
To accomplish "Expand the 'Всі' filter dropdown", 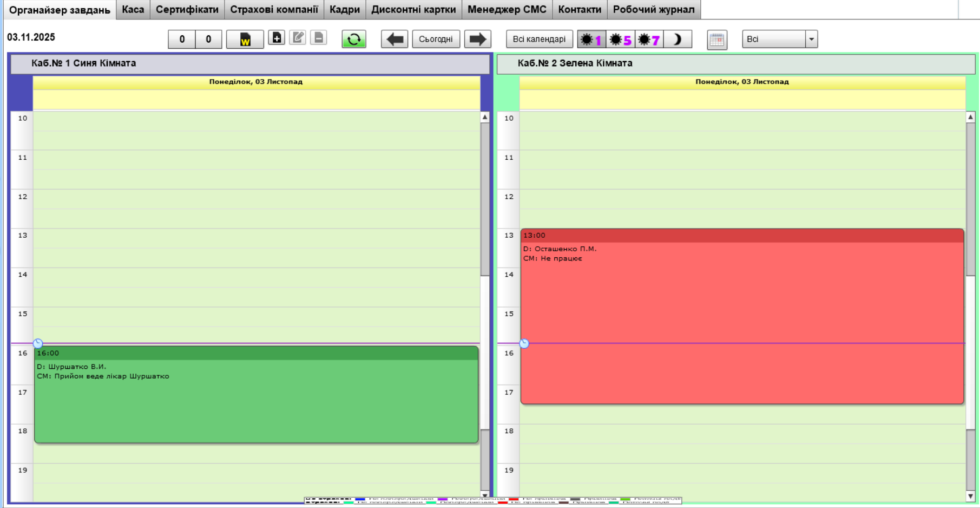I will [x=811, y=39].
